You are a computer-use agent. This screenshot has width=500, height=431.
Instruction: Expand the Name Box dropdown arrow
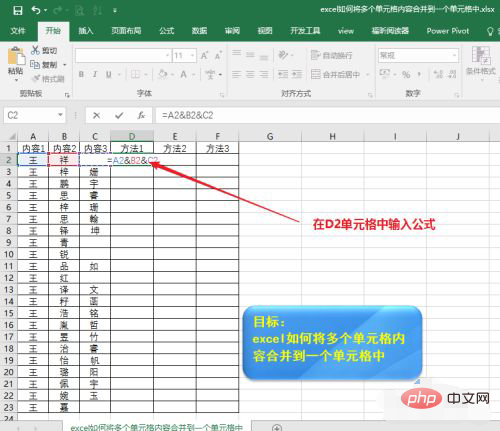60,115
